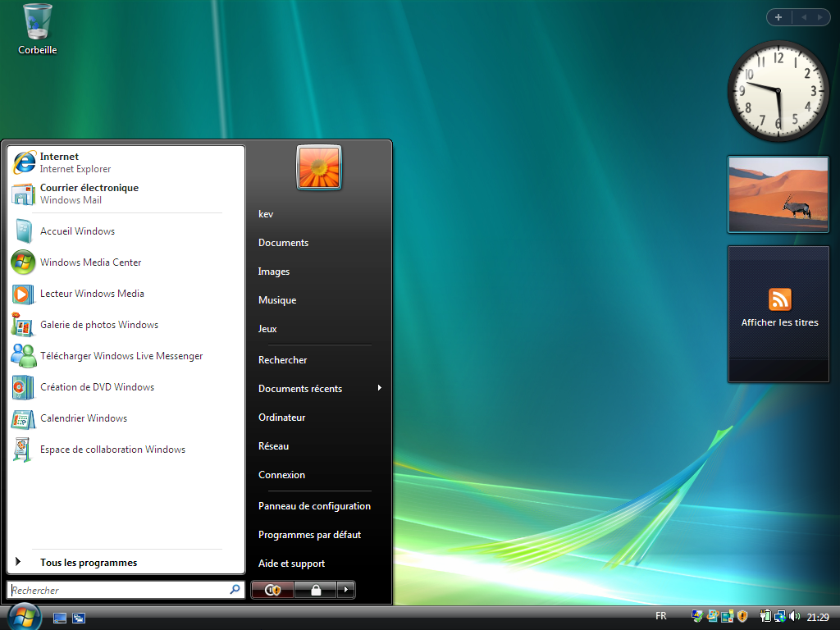Open Programmes par défaut
The image size is (840, 630).
click(x=309, y=535)
